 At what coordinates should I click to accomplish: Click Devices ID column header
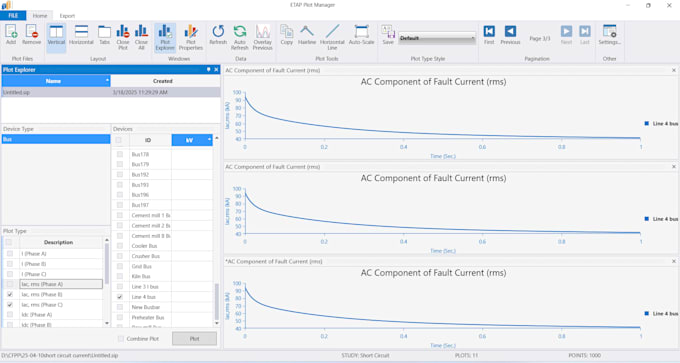tap(148, 140)
